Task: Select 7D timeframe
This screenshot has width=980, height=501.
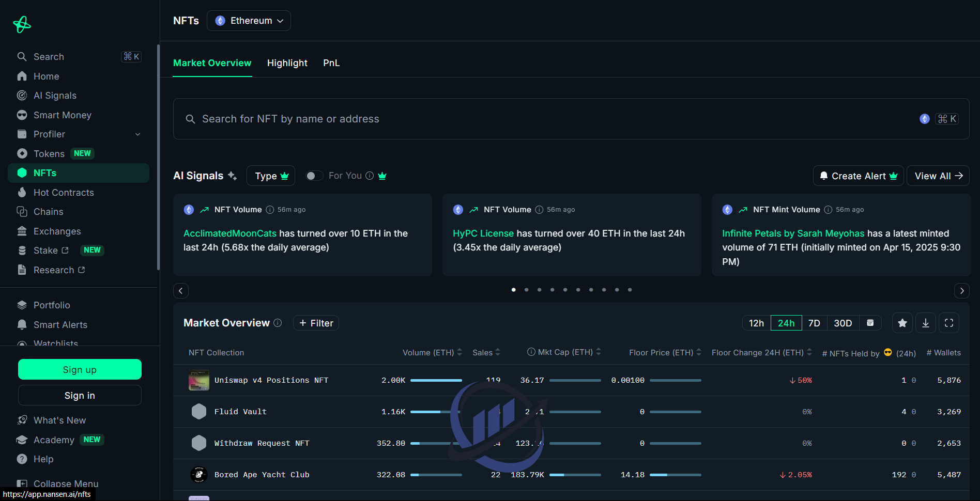Action: tap(814, 323)
